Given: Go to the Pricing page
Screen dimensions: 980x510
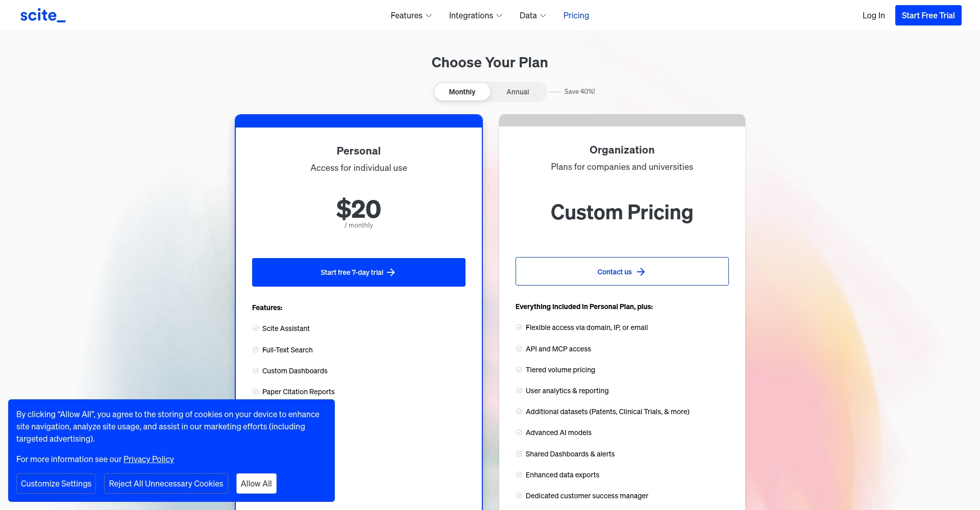Looking at the screenshot, I should coord(576,15).
